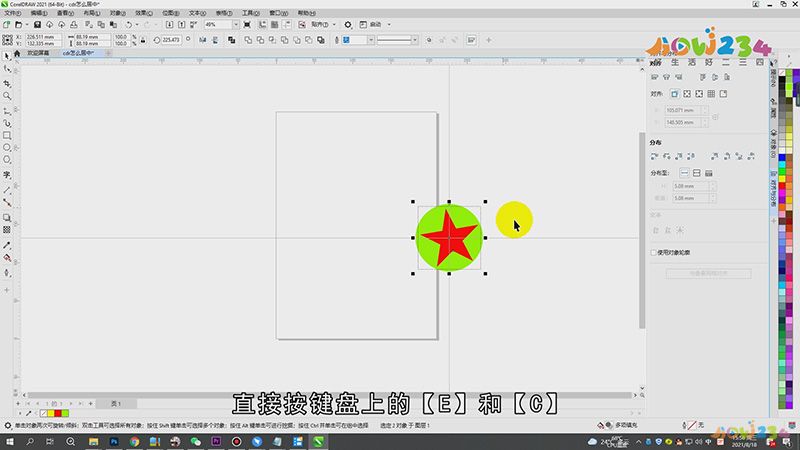The image size is (800, 450).
Task: Click the align to grid icon
Action: [711, 94]
